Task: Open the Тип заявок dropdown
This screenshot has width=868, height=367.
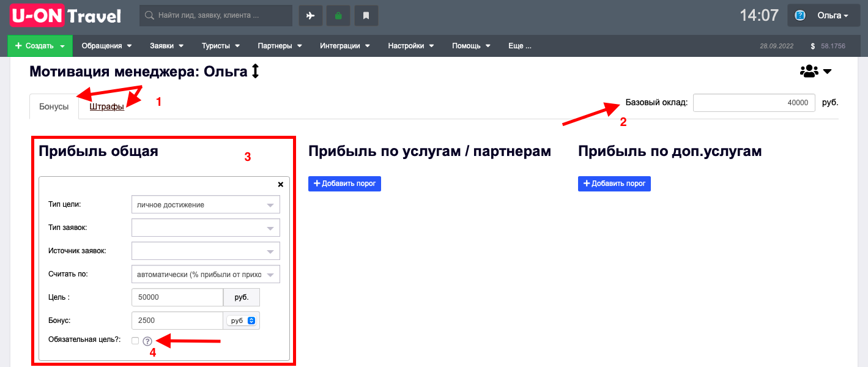Action: coord(206,228)
